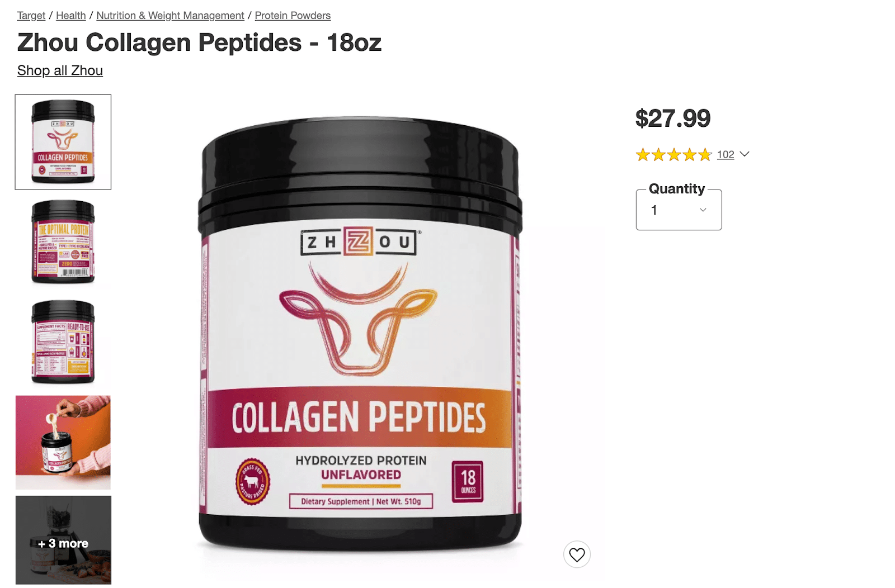Viewport: 895px width, 588px height.
Task: Click the Quantity dropdown arrow
Action: coord(703,210)
